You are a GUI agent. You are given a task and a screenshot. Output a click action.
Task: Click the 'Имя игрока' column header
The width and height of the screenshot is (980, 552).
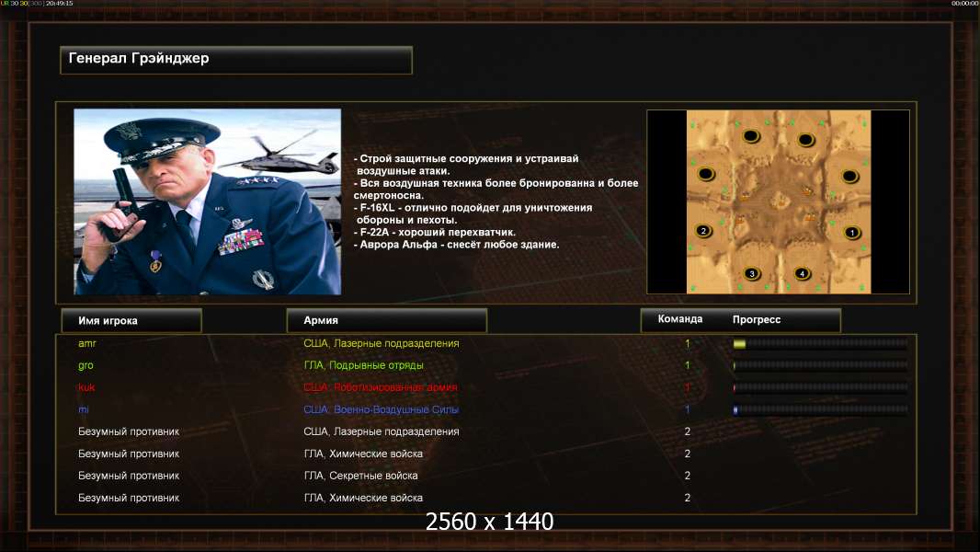(131, 320)
